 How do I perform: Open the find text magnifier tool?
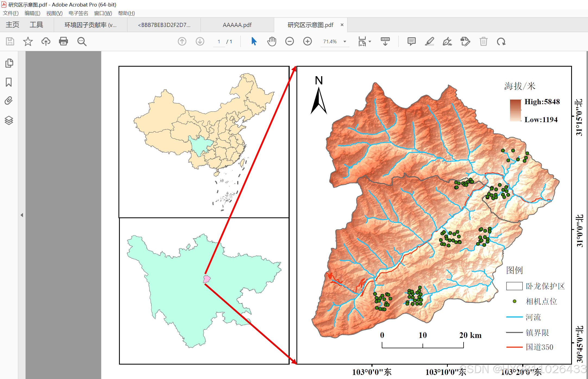click(x=82, y=41)
